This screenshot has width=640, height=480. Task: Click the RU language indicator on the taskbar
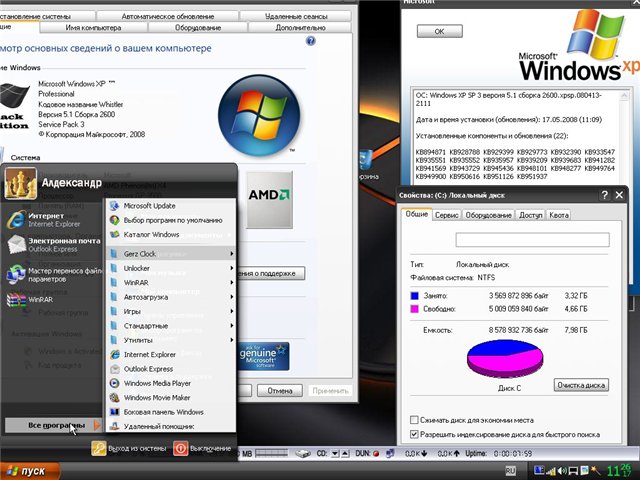click(510, 471)
